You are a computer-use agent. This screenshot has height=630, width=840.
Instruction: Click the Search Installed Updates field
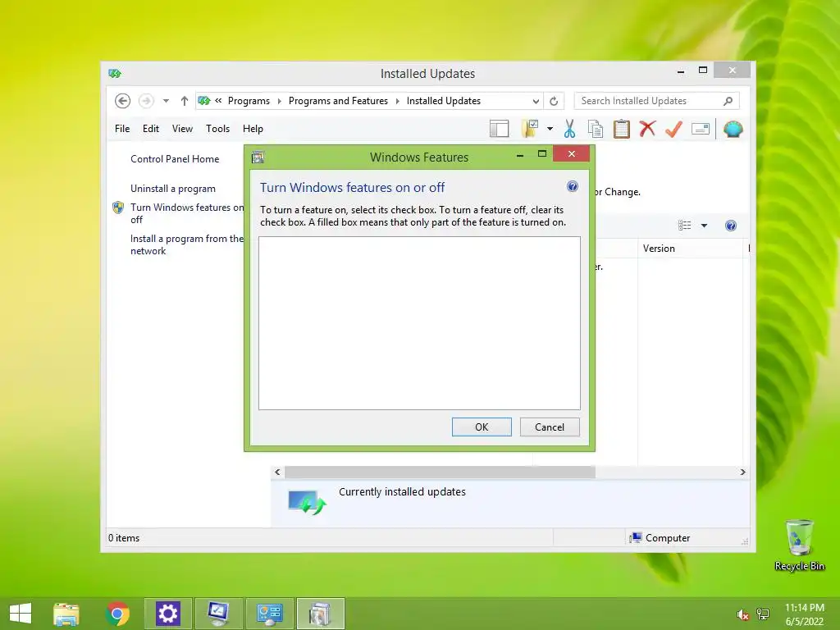pos(656,101)
